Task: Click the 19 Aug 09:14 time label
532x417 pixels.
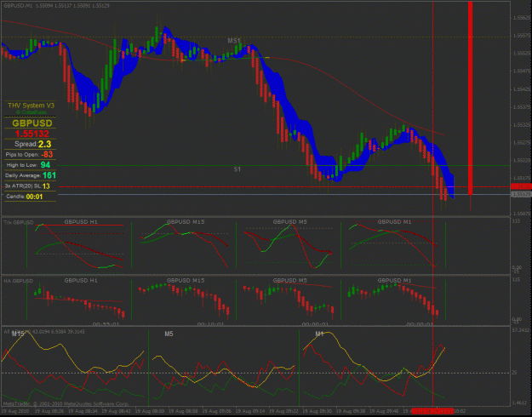Action: point(250,411)
